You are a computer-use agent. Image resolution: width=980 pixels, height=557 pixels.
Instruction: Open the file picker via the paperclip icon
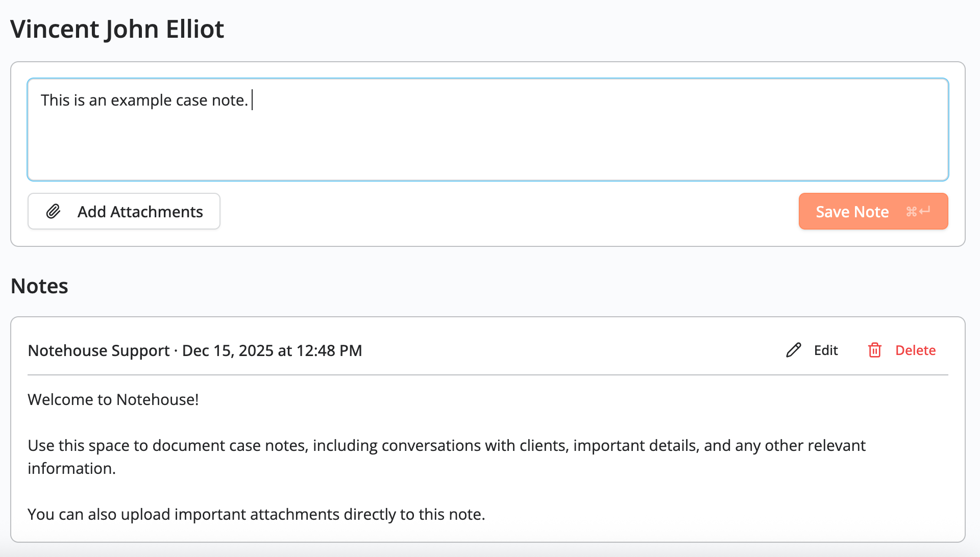tap(53, 211)
